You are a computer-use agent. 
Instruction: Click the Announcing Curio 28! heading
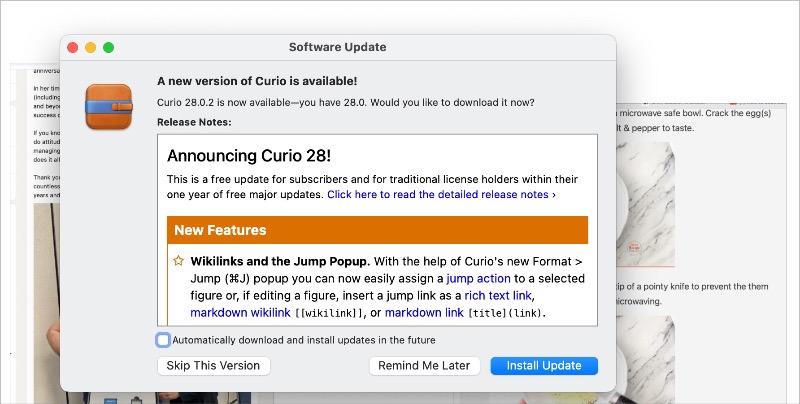[249, 156]
